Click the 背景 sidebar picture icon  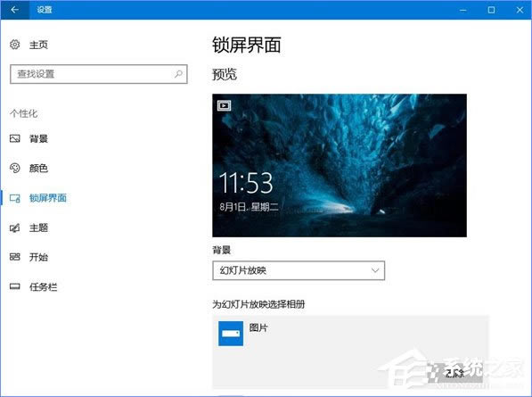click(14, 138)
